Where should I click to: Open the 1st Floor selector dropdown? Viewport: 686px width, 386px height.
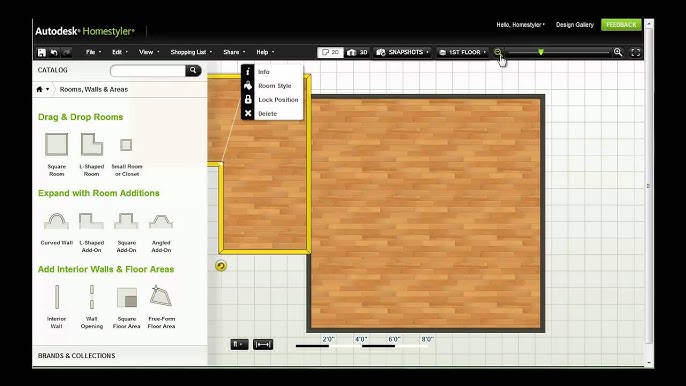point(462,52)
